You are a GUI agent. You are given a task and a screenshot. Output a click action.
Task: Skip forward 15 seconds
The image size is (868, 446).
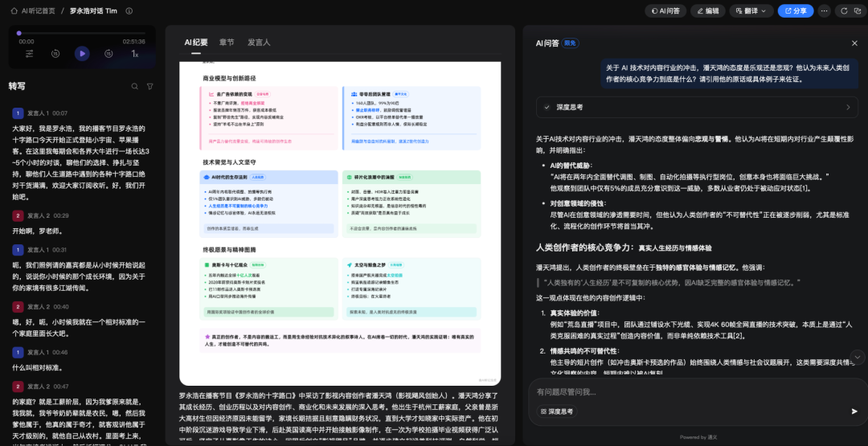[x=108, y=54]
